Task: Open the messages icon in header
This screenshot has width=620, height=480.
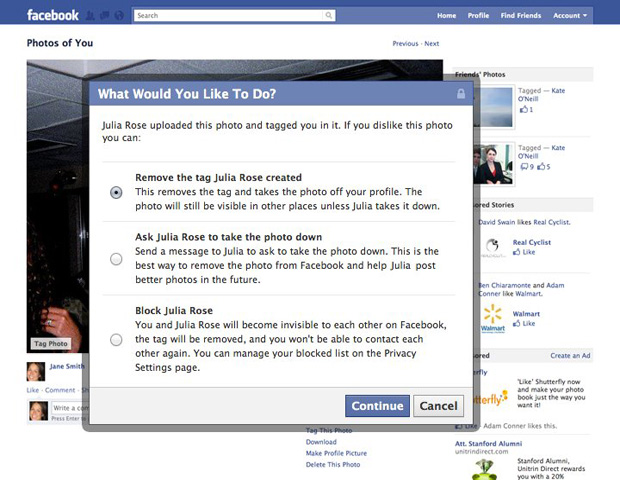Action: pyautogui.click(x=106, y=16)
